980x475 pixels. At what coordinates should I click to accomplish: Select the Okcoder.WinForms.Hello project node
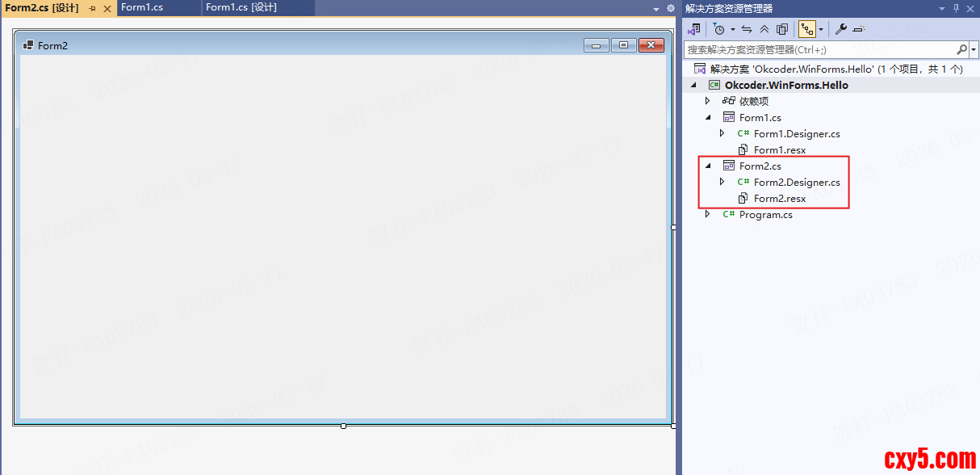pos(786,85)
